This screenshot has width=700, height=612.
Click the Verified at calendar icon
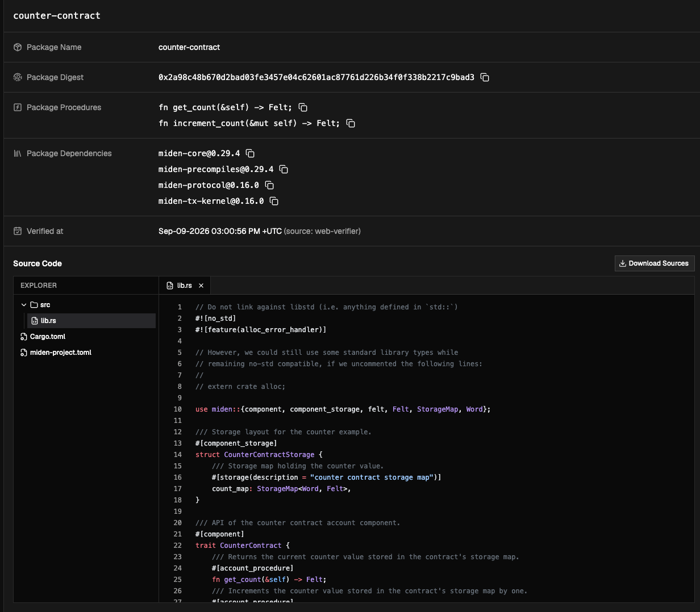click(18, 231)
